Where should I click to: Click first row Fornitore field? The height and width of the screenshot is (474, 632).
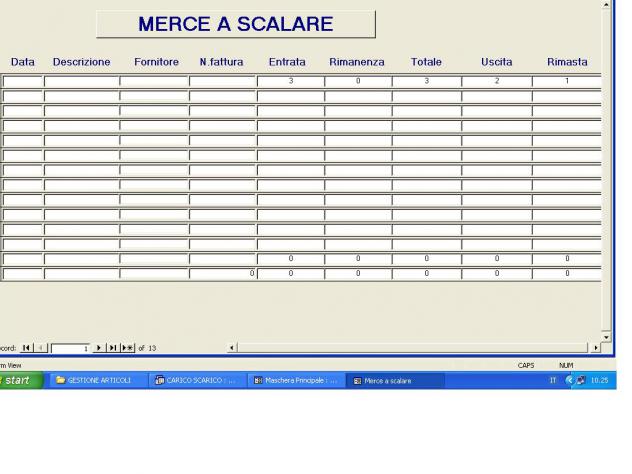(x=154, y=81)
